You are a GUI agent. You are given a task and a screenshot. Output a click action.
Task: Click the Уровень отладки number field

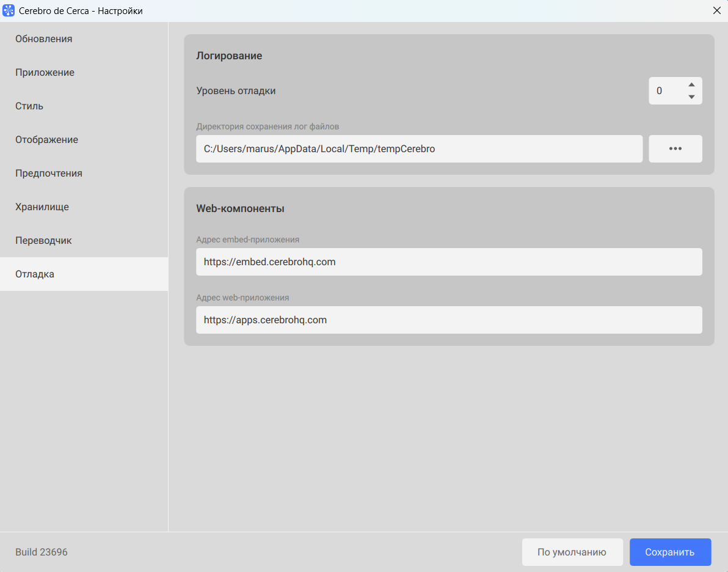coord(666,91)
